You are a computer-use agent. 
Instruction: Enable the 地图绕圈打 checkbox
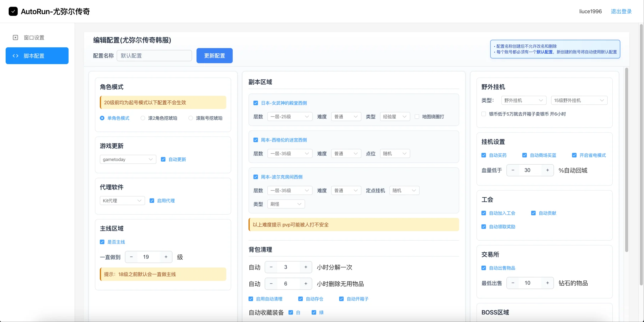pyautogui.click(x=417, y=117)
